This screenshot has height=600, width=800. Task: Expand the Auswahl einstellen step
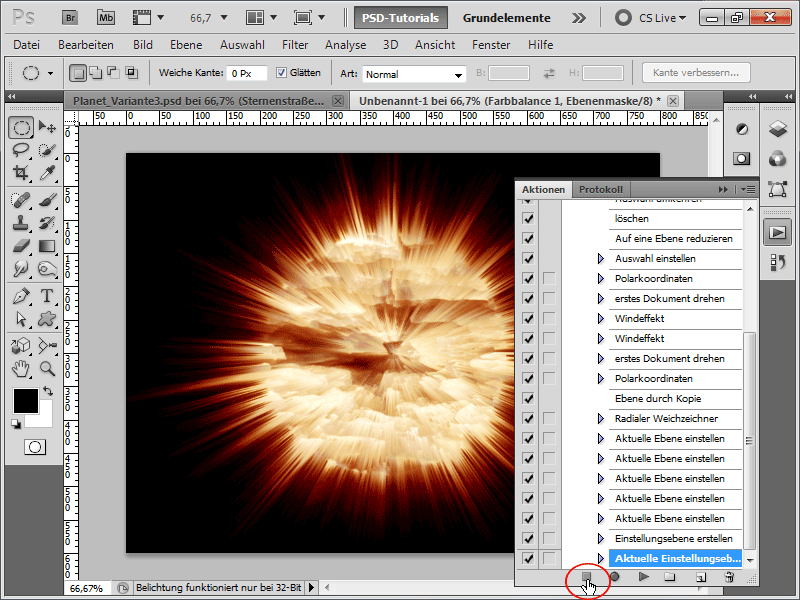(x=601, y=259)
